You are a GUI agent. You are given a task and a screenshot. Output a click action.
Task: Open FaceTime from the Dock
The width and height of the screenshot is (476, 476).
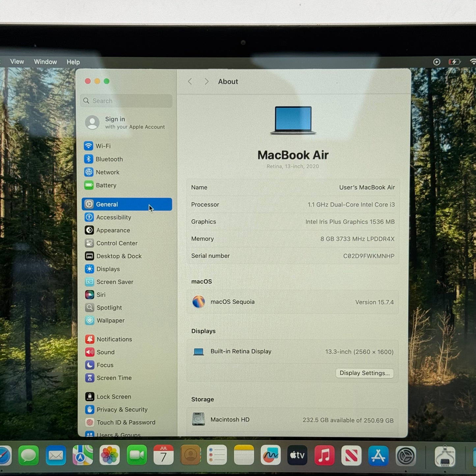(137, 456)
